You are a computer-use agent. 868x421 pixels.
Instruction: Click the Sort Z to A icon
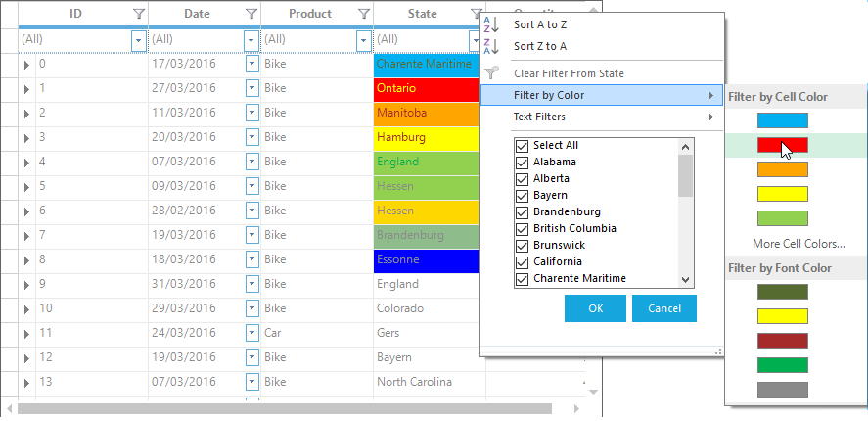(491, 47)
